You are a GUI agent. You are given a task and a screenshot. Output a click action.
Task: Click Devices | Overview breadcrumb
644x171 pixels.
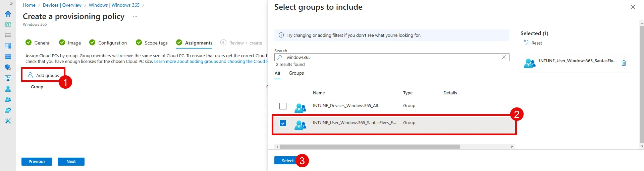pyautogui.click(x=62, y=5)
